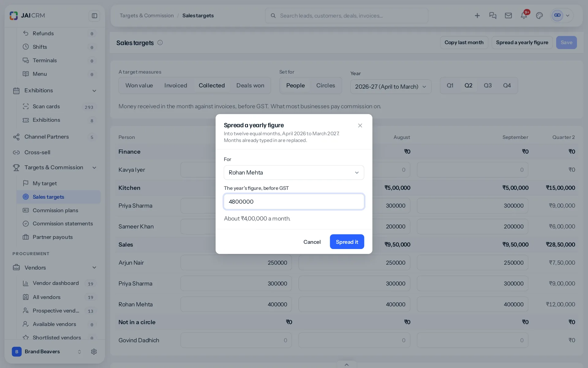Open Commission plans page
Image resolution: width=588 pixels, height=368 pixels.
click(x=58, y=210)
